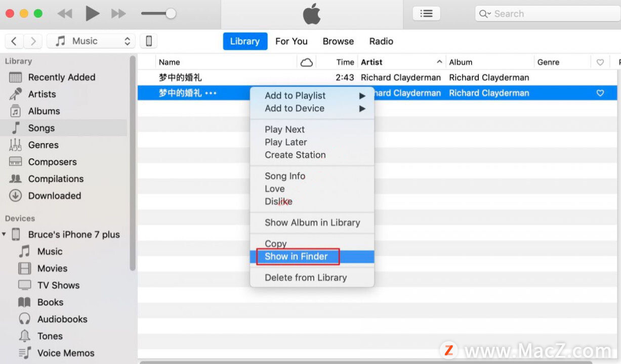This screenshot has height=364, width=621.
Task: Click the more options dots on selected song
Action: point(211,93)
